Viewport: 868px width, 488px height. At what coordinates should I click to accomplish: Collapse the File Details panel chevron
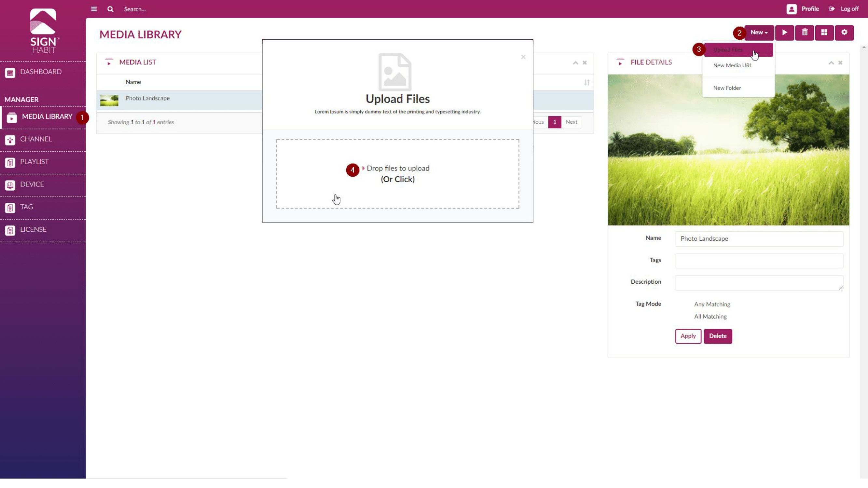tap(831, 63)
